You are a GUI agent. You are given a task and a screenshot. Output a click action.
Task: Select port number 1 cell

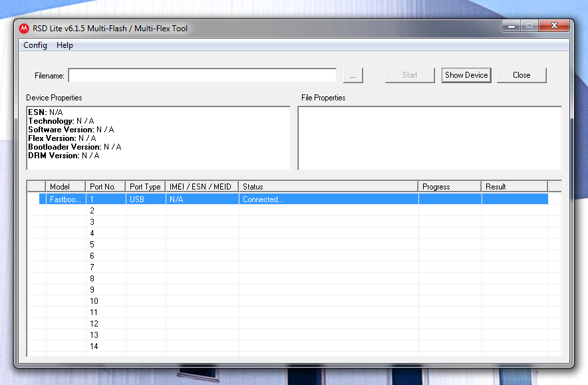(106, 199)
